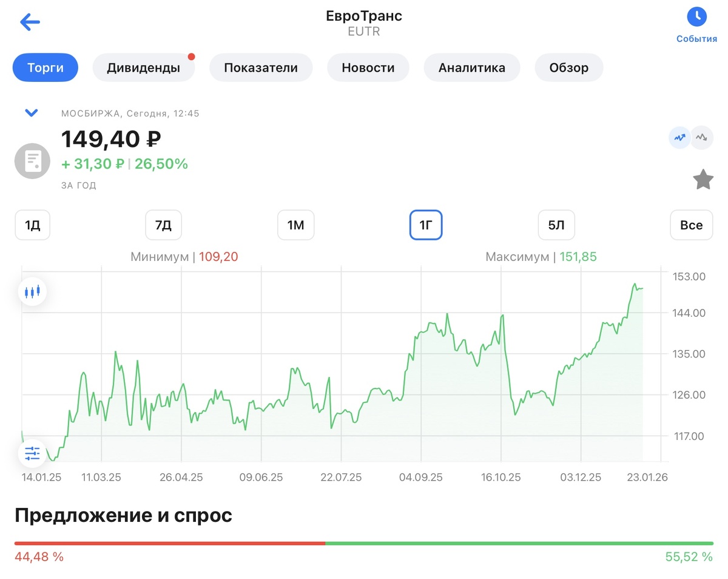Select the 1Г chart period

[426, 225]
